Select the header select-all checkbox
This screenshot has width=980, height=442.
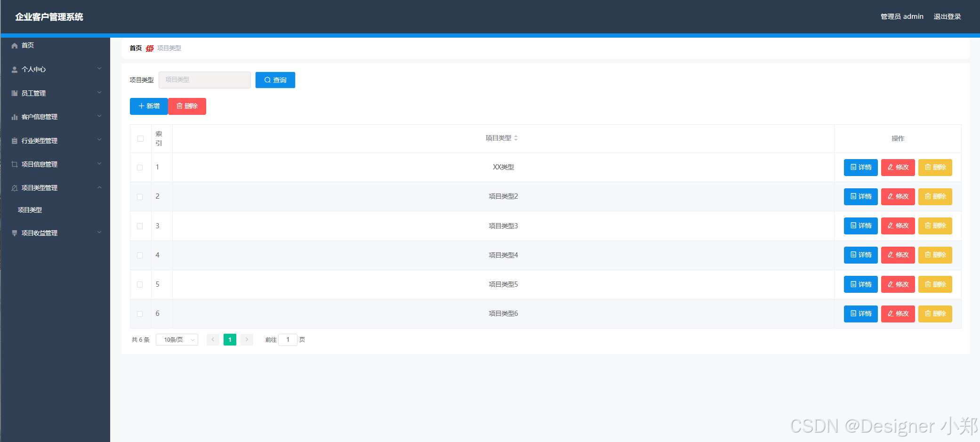point(140,138)
